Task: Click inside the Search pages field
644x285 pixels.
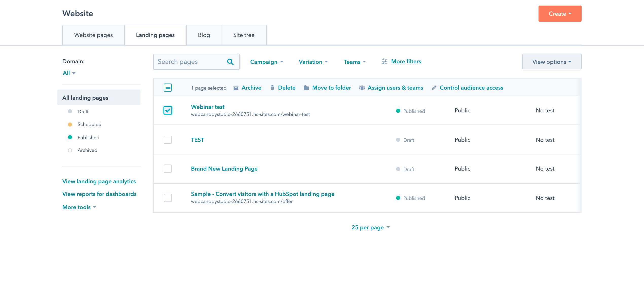Action: (190, 62)
